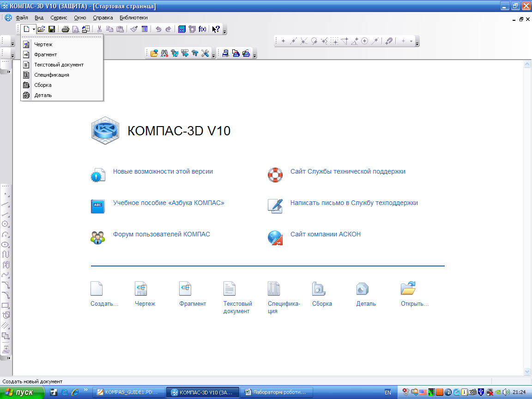Open the Файл menu
The width and height of the screenshot is (532, 399).
pos(22,18)
